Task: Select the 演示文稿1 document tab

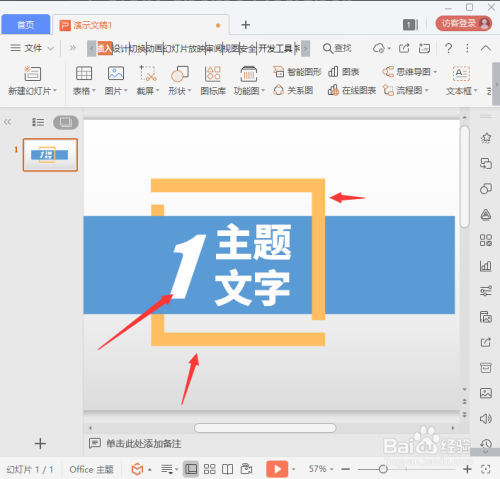Action: point(141,25)
